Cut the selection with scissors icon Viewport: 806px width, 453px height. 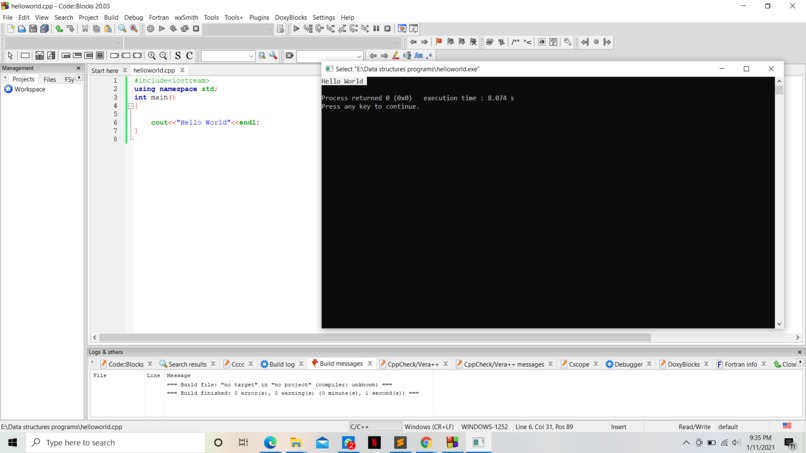(x=85, y=29)
